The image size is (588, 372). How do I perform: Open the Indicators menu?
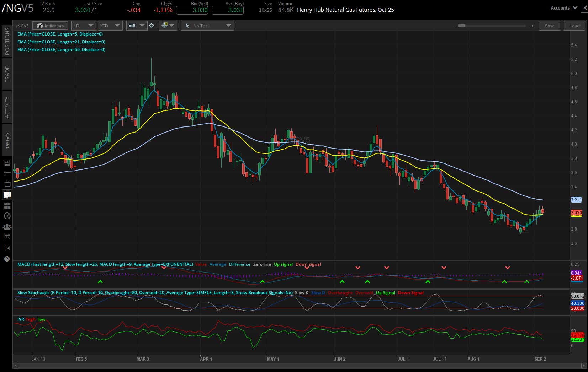50,25
